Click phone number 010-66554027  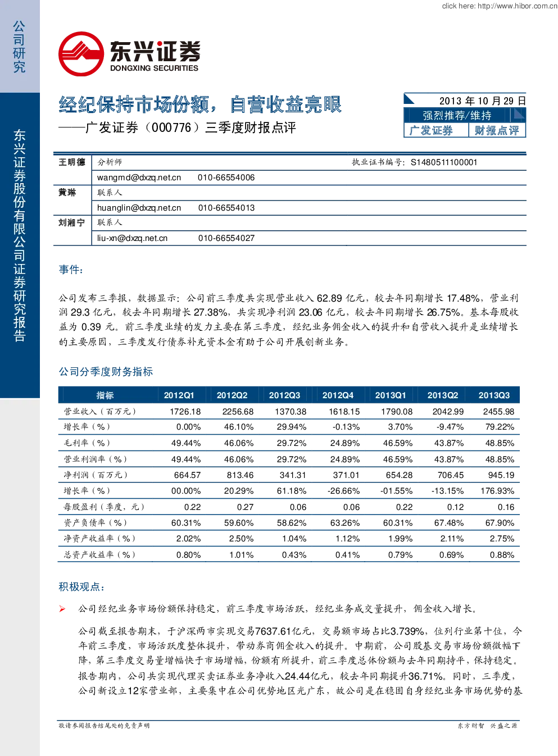(x=226, y=238)
